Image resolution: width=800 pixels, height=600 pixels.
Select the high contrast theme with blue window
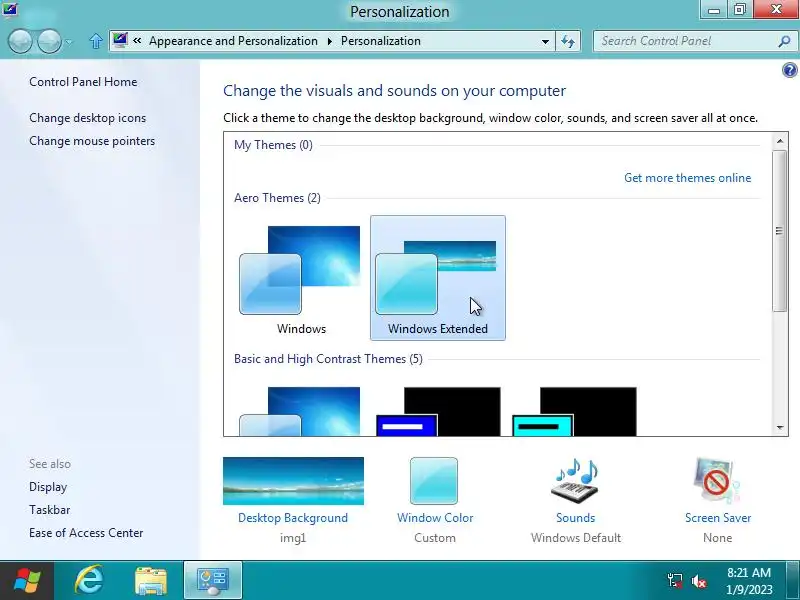coord(438,411)
